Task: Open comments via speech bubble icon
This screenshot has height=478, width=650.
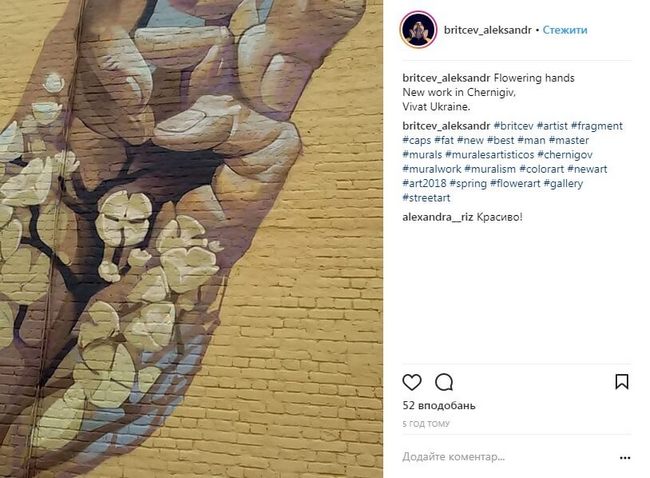Action: (444, 382)
